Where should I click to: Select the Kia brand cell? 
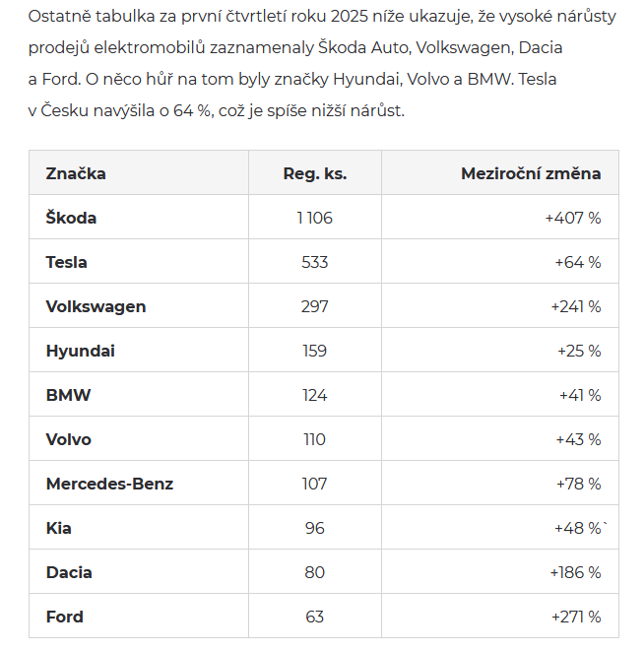139,528
